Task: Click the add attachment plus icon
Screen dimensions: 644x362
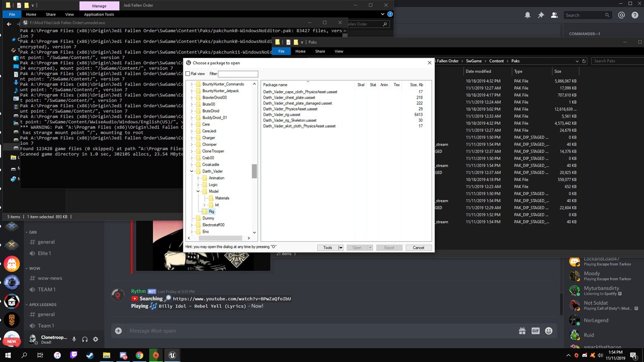Action: (x=119, y=331)
